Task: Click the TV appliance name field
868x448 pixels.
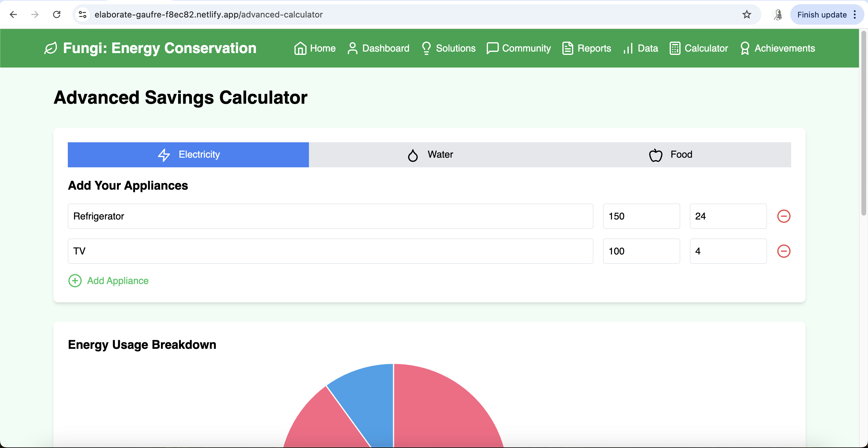Action: tap(330, 251)
